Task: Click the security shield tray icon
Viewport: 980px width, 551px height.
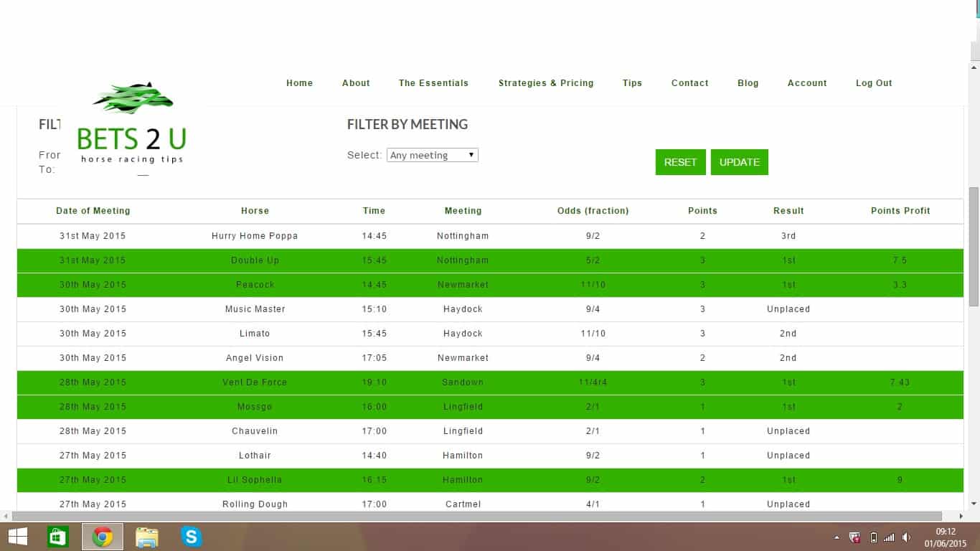Action: [855, 537]
